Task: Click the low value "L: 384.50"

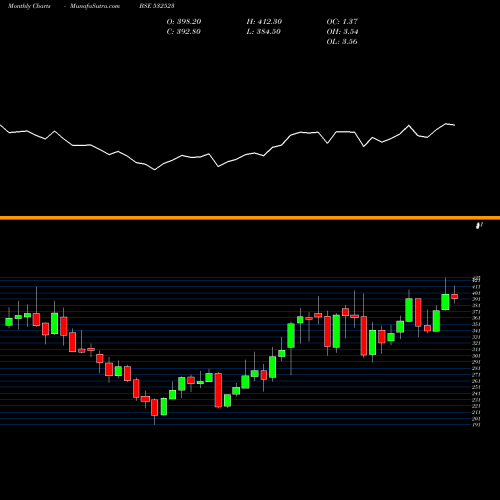Action: point(263,32)
